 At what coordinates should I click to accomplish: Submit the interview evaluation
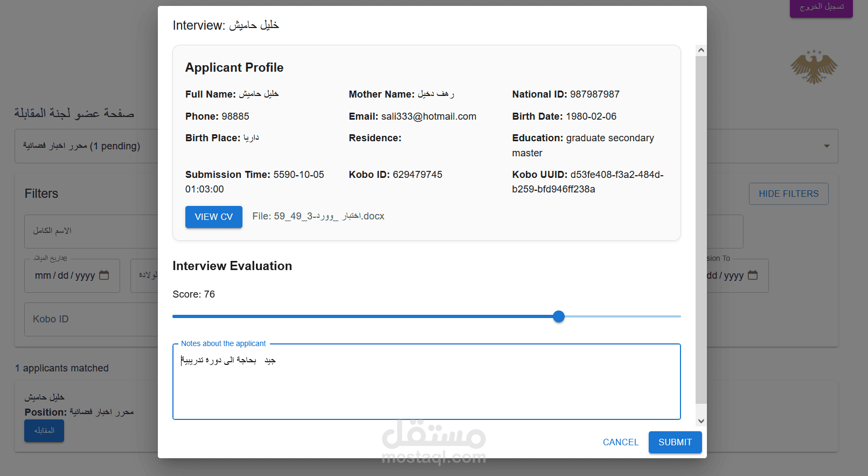click(x=675, y=442)
